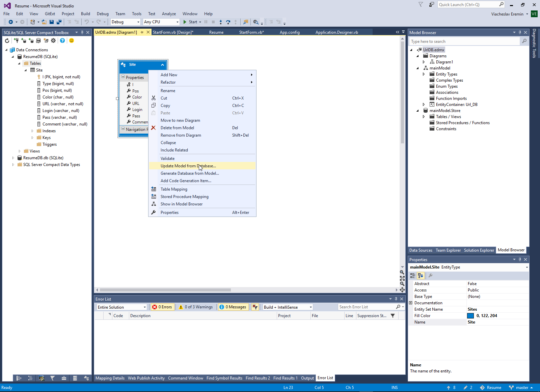The image size is (540, 392).
Task: Expand ResumeDB.db (SQLite) connection node
Action: click(x=13, y=158)
